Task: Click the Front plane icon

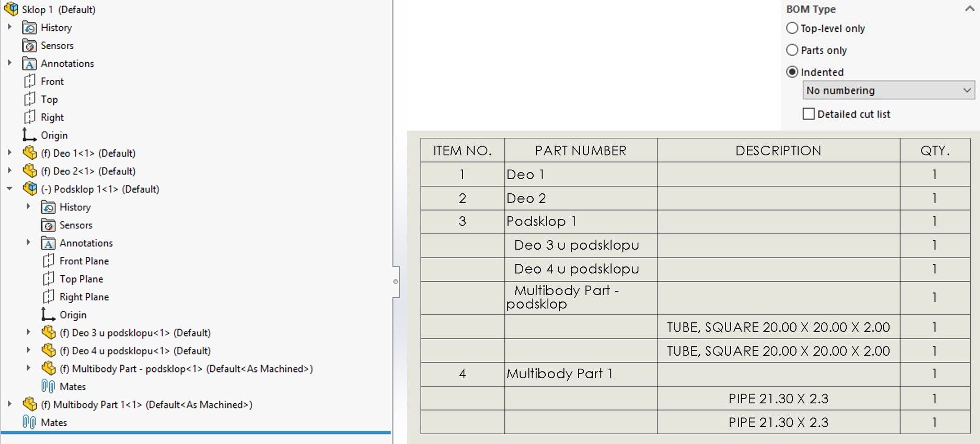Action: [x=30, y=81]
